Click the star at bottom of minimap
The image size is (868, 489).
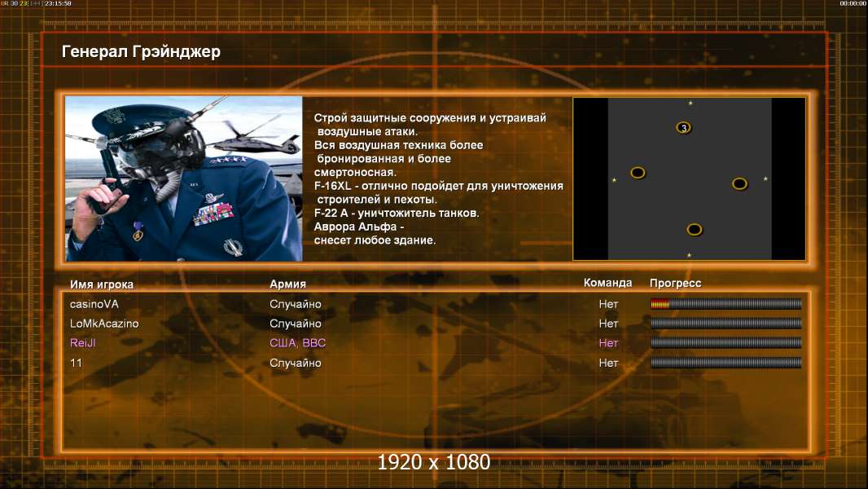(689, 255)
